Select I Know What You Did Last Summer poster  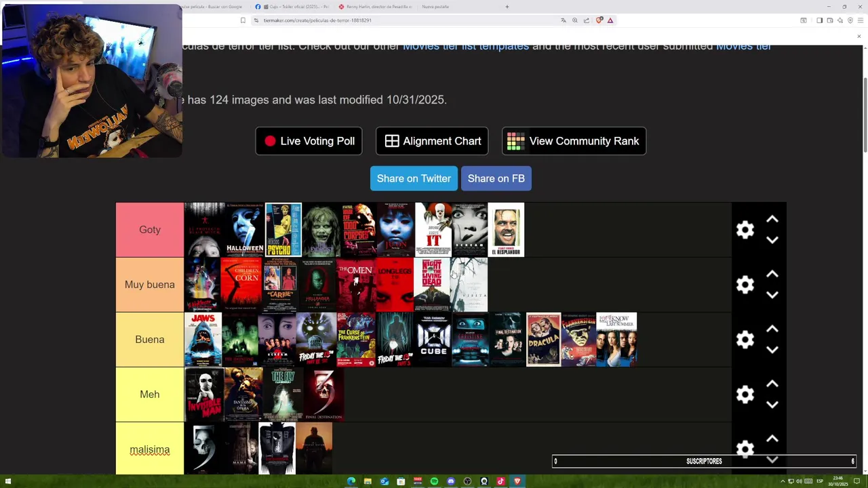tap(616, 340)
